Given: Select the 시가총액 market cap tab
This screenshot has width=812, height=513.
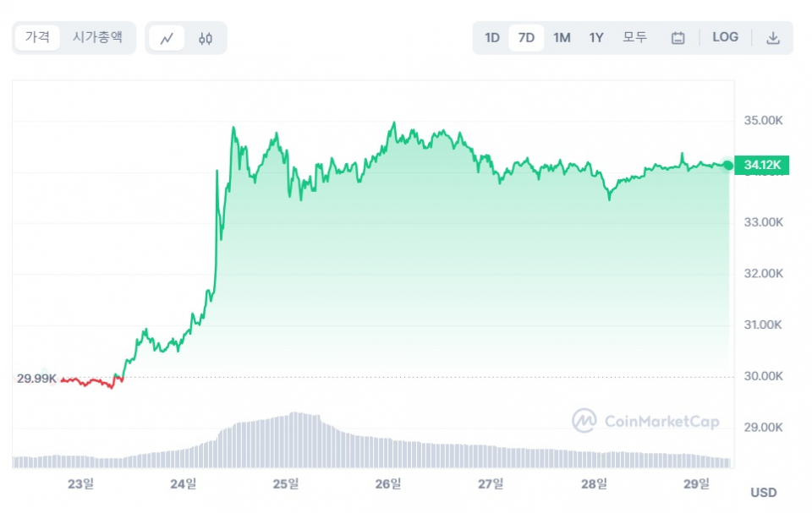Looking at the screenshot, I should point(97,37).
